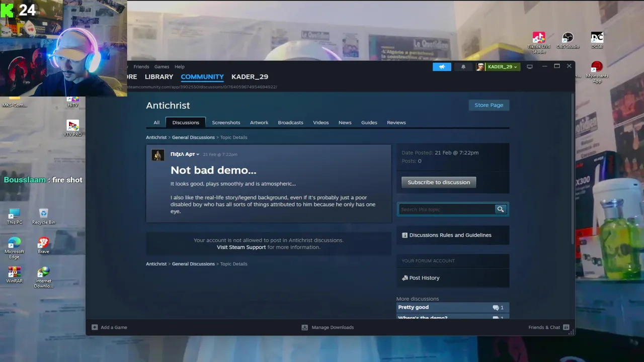
Task: Click the Πιξελ Αρτ author name
Action: [182, 154]
